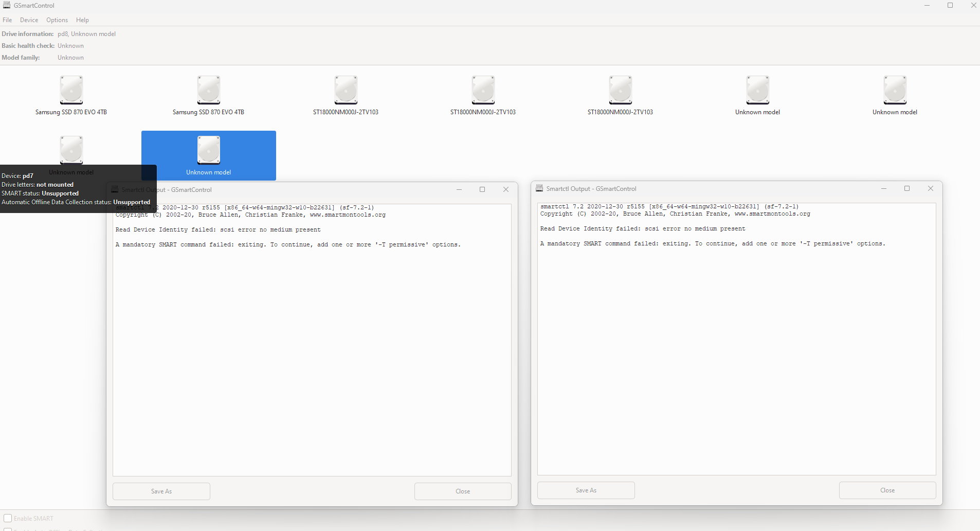Screen dimensions: 980x531
Task: Click 'A mandatory SMART command failed' line in right window
Action: (713, 244)
